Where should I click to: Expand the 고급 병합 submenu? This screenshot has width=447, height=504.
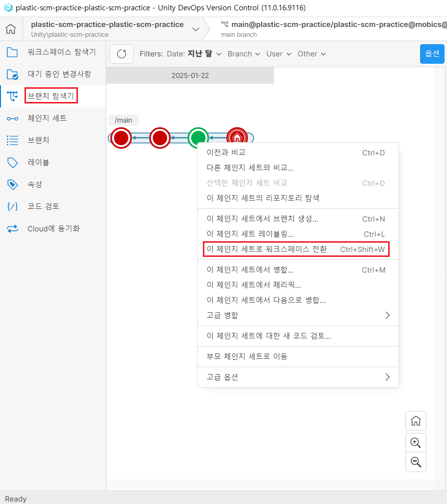pyautogui.click(x=298, y=315)
